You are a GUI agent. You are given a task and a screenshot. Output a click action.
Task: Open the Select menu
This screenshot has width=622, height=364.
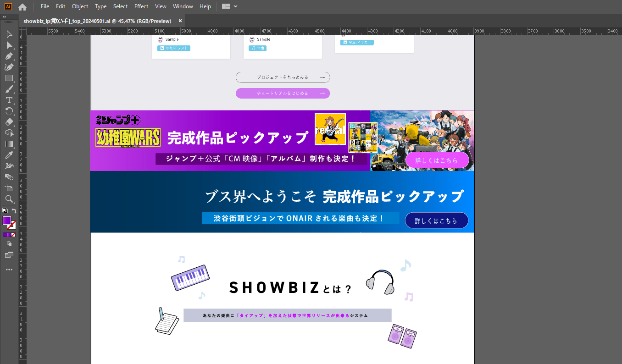(x=121, y=6)
